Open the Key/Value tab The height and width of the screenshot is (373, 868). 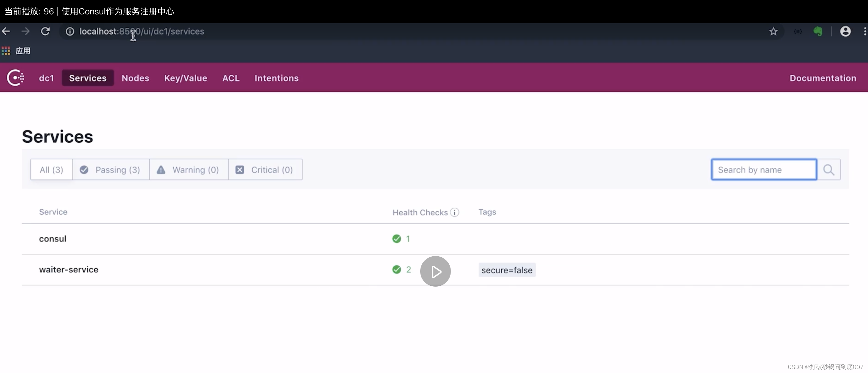pyautogui.click(x=186, y=78)
